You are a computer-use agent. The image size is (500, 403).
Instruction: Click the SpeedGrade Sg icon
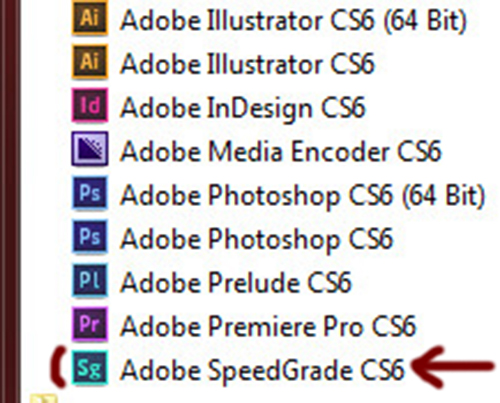(90, 367)
